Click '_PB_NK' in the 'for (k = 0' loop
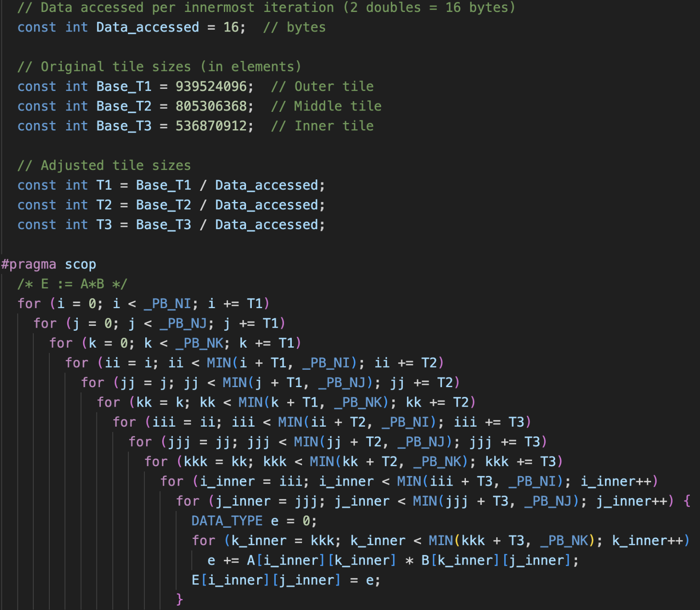This screenshot has height=610, width=700. 199,343
